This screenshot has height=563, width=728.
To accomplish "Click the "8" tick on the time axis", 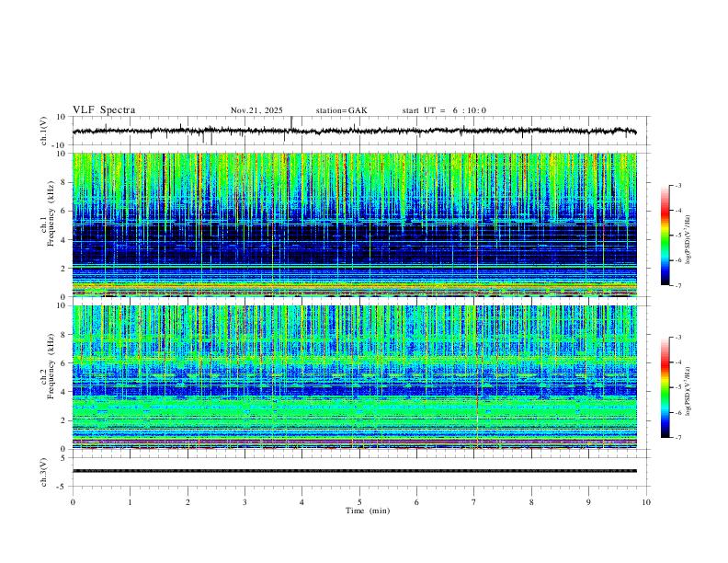I will tap(531, 502).
